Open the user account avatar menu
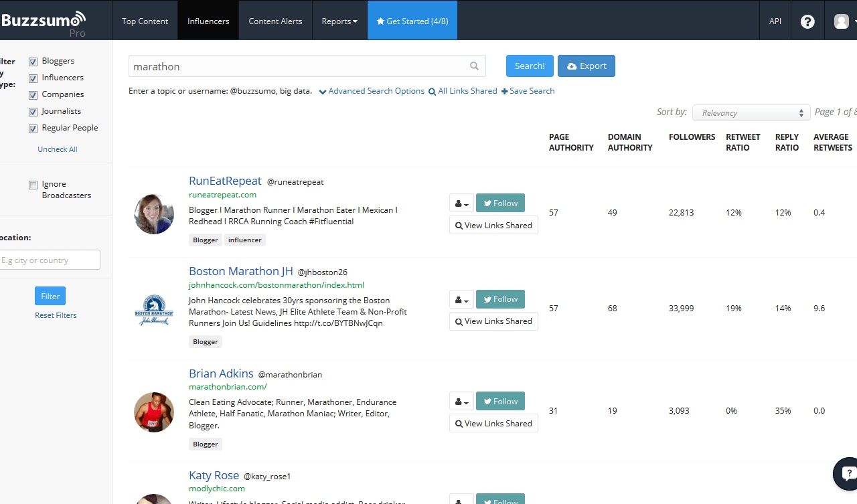 (842, 21)
